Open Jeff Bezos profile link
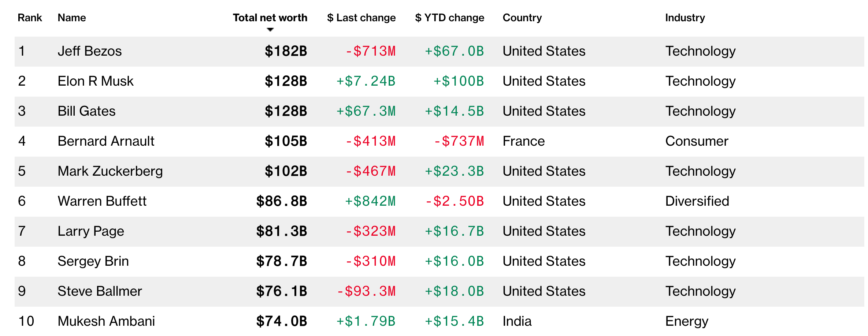The width and height of the screenshot is (868, 336). pyautogui.click(x=90, y=51)
